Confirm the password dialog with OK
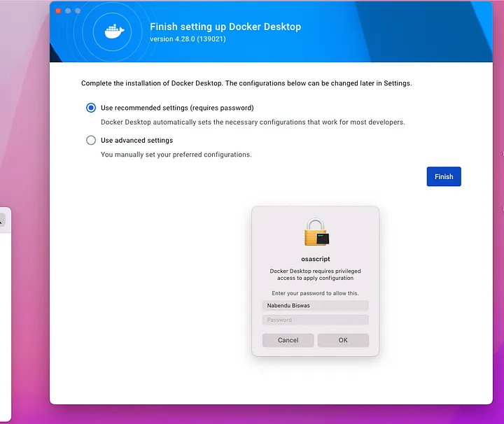 tap(343, 340)
